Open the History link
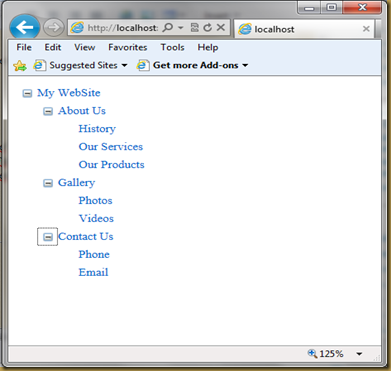Screen dimensions: 391x371 (97, 129)
